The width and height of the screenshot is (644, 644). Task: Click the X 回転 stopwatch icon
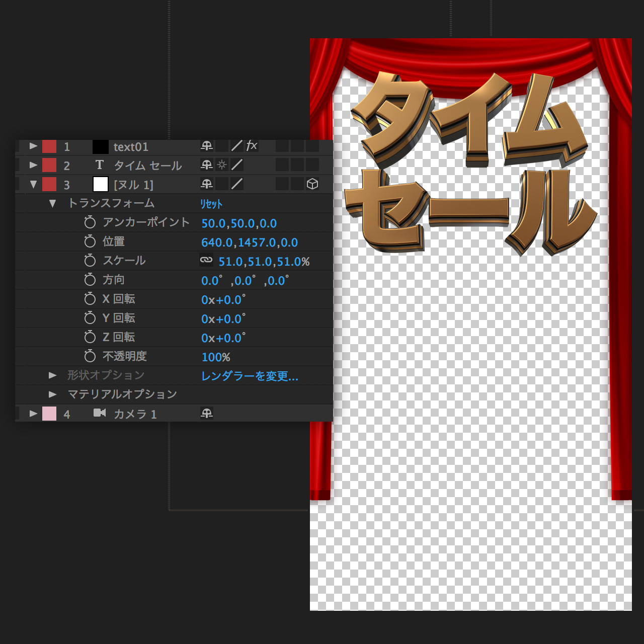(x=90, y=299)
